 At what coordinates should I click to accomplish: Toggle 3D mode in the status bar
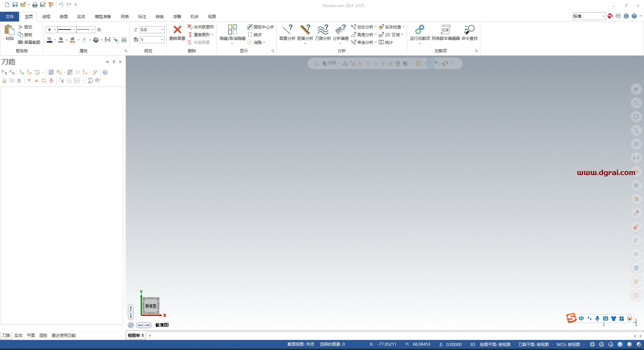473,345
